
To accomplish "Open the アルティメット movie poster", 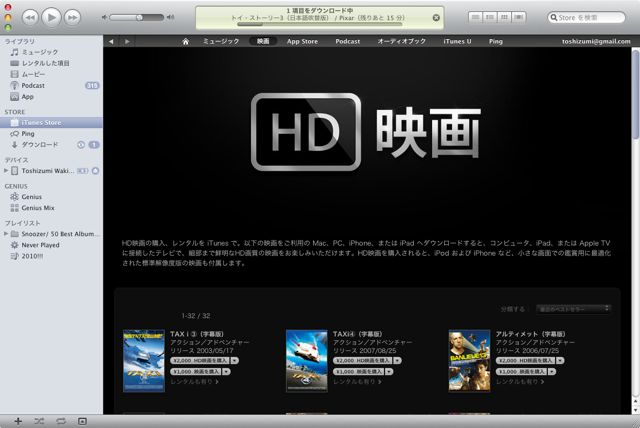I will point(469,361).
